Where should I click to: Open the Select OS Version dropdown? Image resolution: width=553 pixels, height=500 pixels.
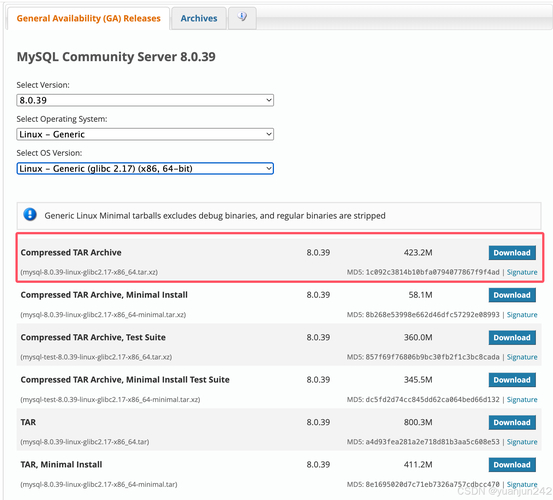pyautogui.click(x=145, y=169)
